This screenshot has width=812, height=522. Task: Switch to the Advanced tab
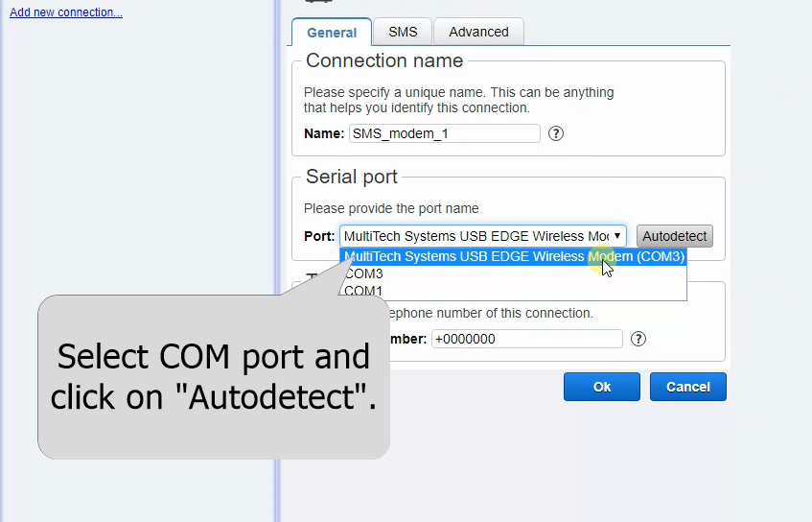click(478, 32)
